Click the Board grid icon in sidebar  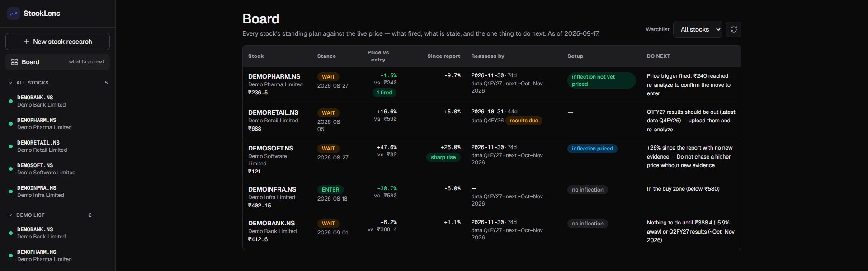[14, 62]
